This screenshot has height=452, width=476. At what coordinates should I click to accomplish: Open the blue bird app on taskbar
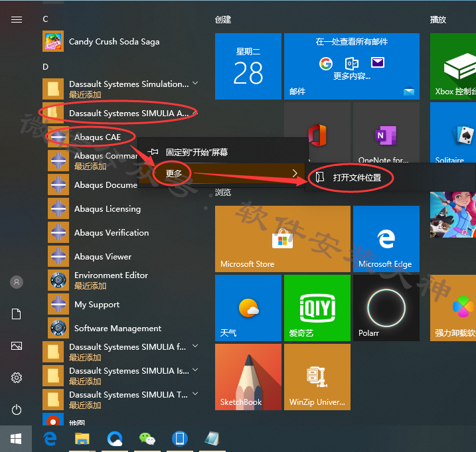115,439
